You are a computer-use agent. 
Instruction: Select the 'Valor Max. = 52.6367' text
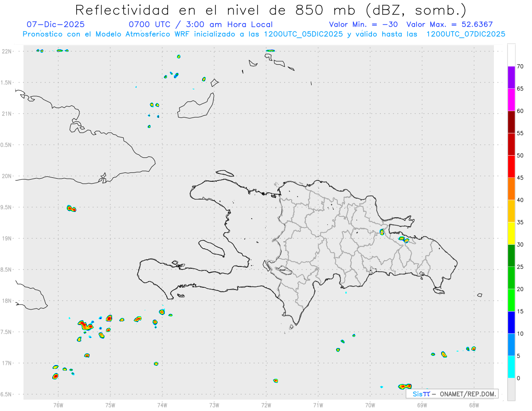click(x=450, y=24)
